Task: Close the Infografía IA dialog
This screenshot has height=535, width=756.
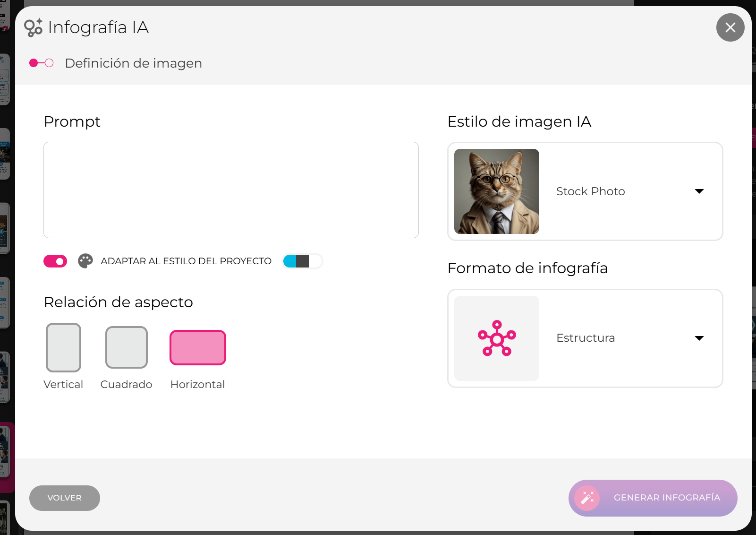Action: tap(730, 27)
